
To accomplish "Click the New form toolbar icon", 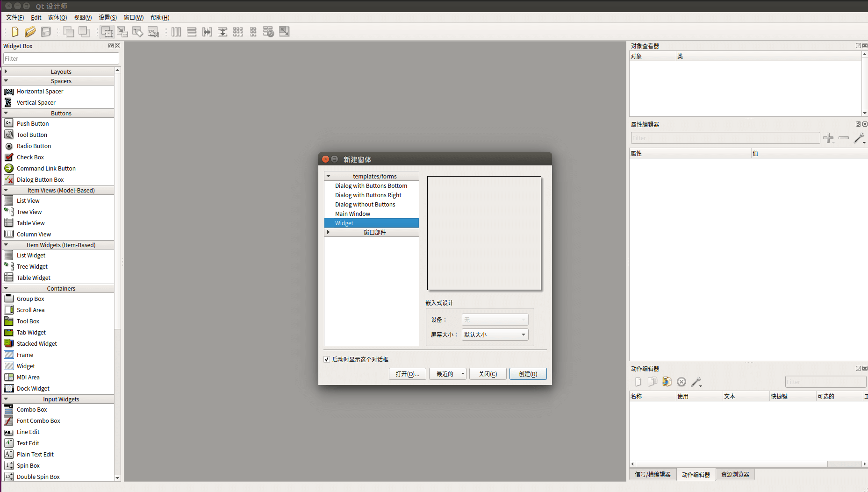I will [15, 32].
